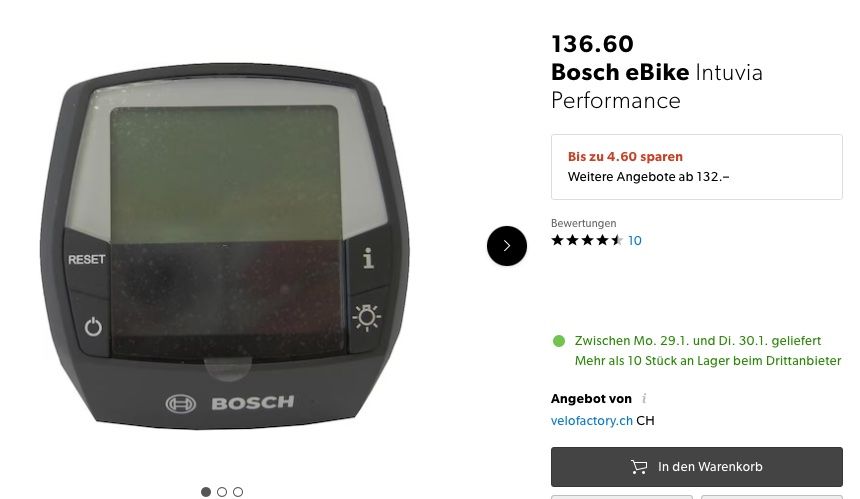The image size is (860, 499).
Task: Go to the next product image arrow
Action: click(x=507, y=246)
